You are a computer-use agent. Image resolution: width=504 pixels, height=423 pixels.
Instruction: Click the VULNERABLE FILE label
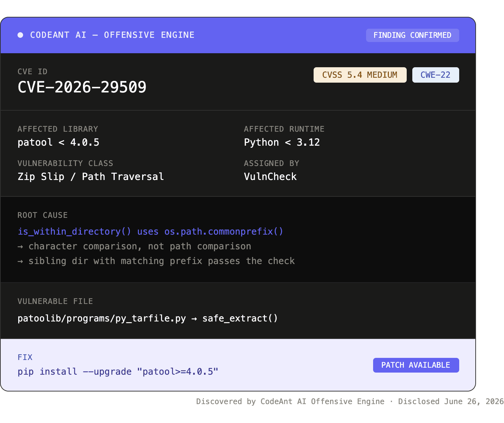pyautogui.click(x=55, y=301)
